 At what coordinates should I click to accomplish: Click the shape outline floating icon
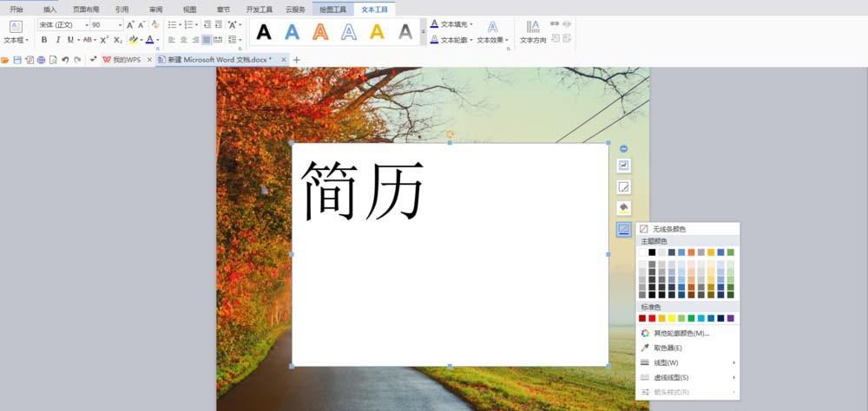[624, 230]
